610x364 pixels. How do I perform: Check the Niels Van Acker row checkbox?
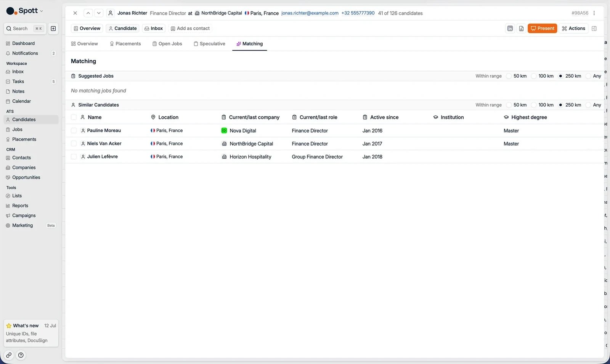(x=74, y=144)
